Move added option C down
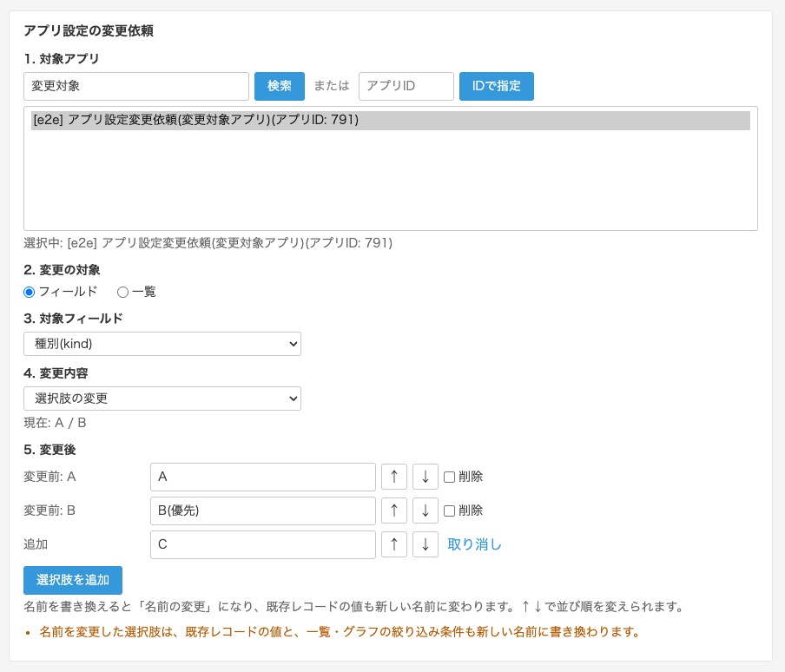The height and width of the screenshot is (672, 785). pyautogui.click(x=425, y=544)
